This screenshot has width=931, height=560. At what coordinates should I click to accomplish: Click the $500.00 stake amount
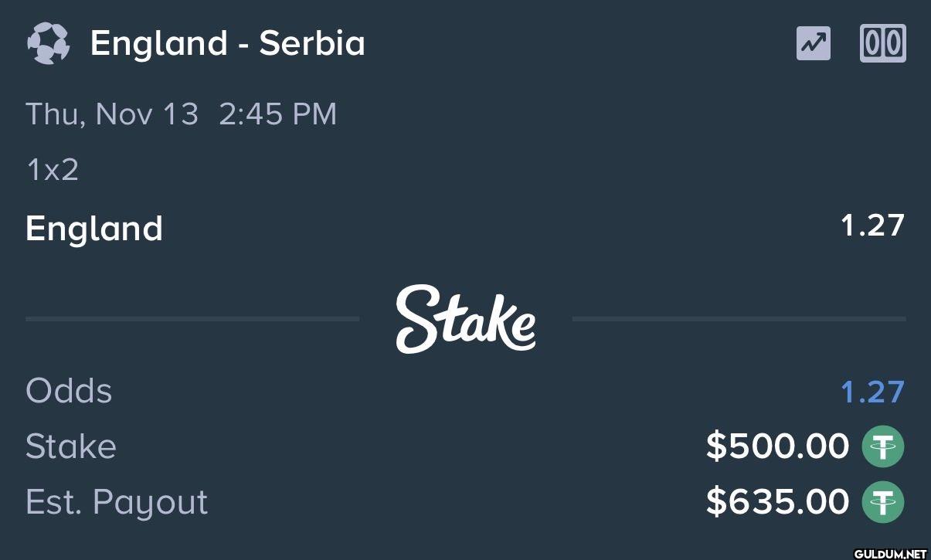pyautogui.click(x=777, y=446)
